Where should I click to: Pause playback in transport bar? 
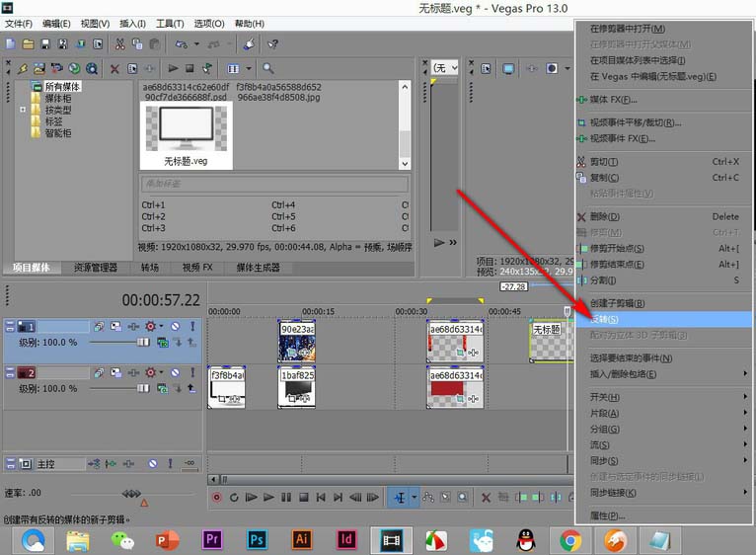(x=286, y=497)
